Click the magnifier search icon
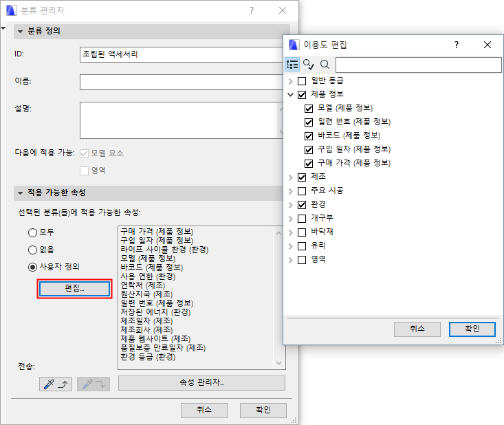This screenshot has height=425, width=504. [325, 65]
